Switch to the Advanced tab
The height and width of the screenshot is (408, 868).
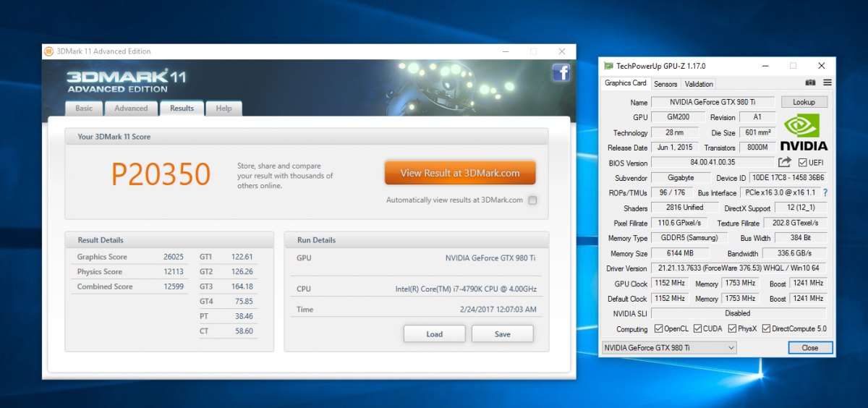[x=131, y=109]
